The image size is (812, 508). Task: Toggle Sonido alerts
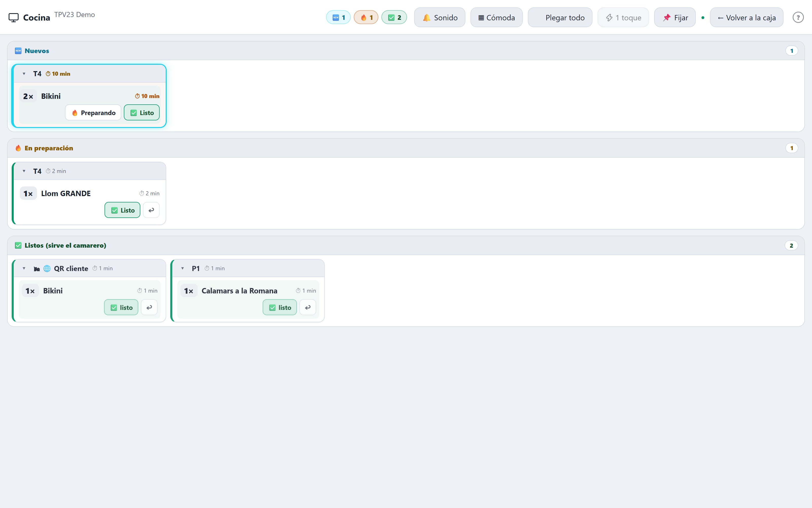click(439, 18)
